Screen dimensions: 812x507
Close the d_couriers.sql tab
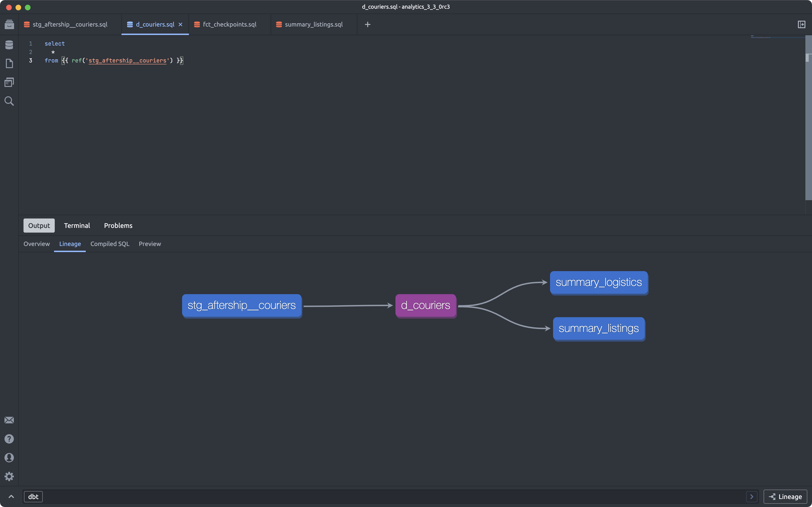point(180,24)
